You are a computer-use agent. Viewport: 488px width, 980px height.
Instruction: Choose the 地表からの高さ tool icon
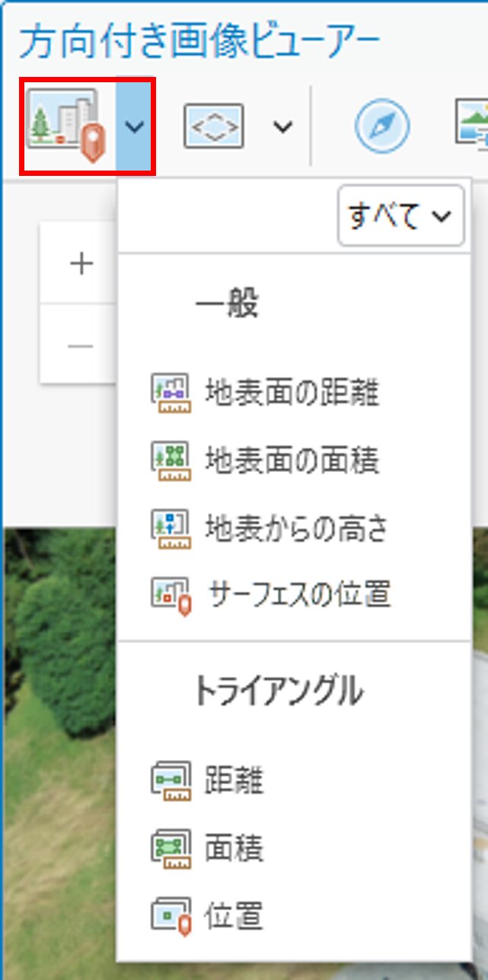(x=171, y=528)
